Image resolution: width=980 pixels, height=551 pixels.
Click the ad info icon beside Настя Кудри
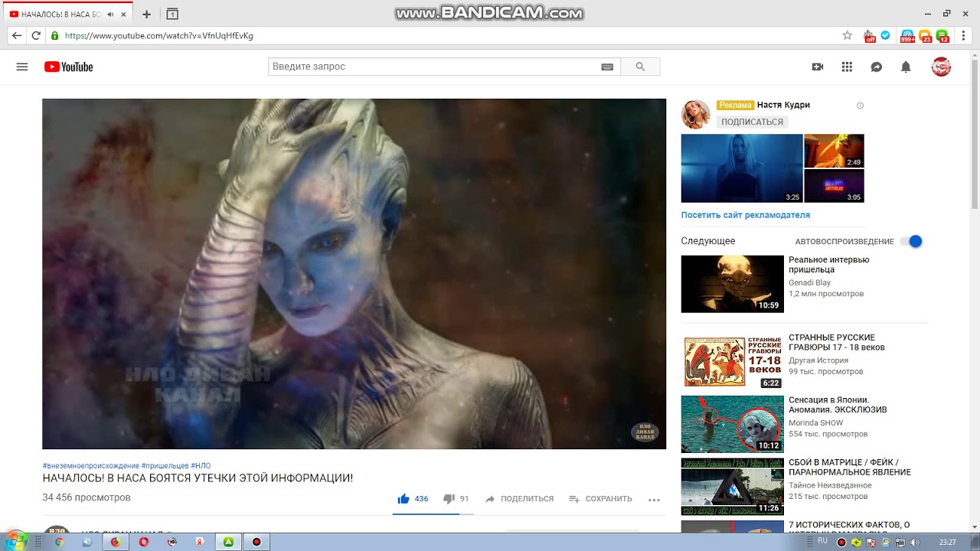[x=860, y=106]
